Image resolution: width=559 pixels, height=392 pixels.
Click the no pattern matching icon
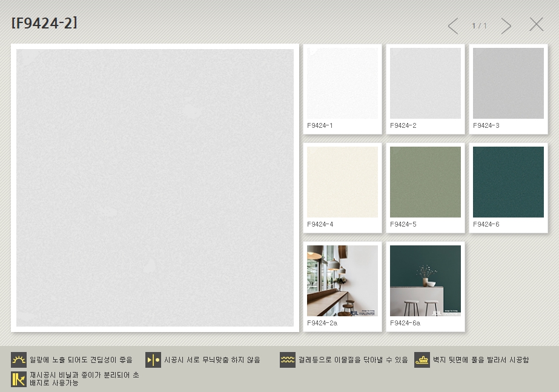coord(153,360)
